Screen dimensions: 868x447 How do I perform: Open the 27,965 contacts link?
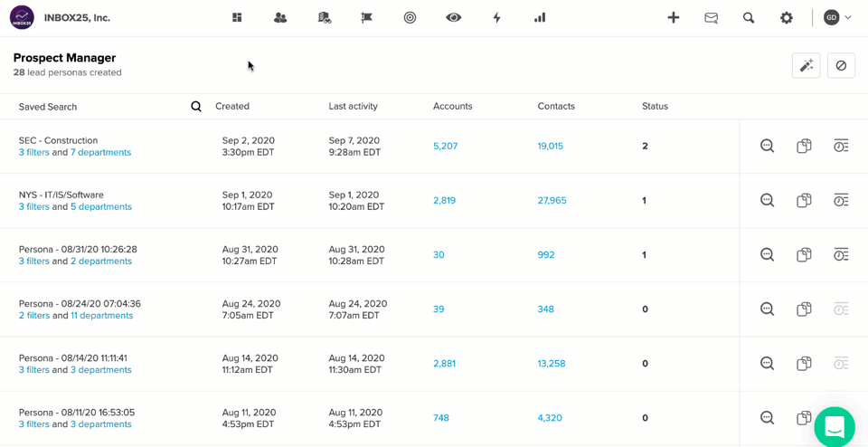(x=552, y=201)
